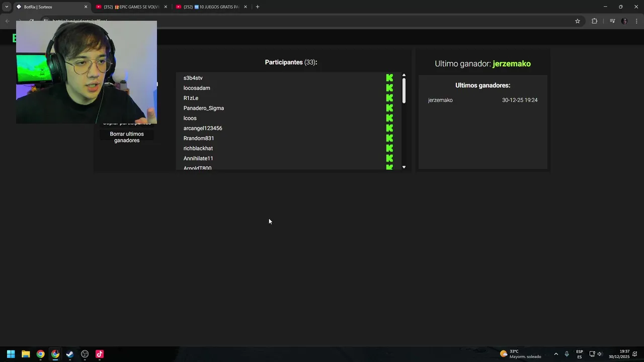This screenshot has height=362, width=644.
Task: Open the ESP ES language indicator
Action: pos(580,354)
